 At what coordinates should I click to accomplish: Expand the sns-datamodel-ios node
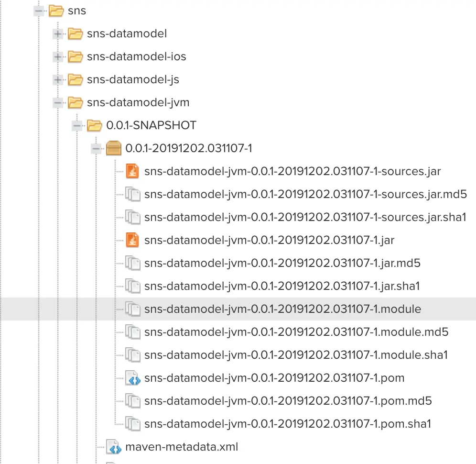(x=58, y=56)
